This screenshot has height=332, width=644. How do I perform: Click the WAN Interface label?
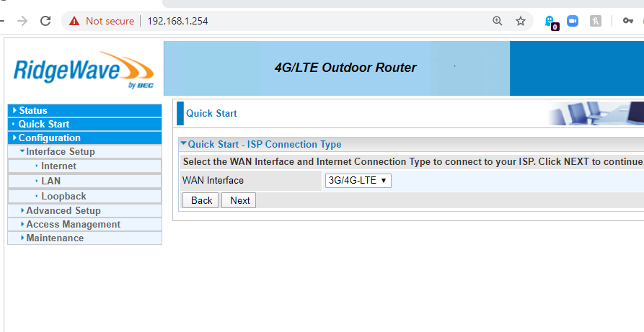point(213,181)
